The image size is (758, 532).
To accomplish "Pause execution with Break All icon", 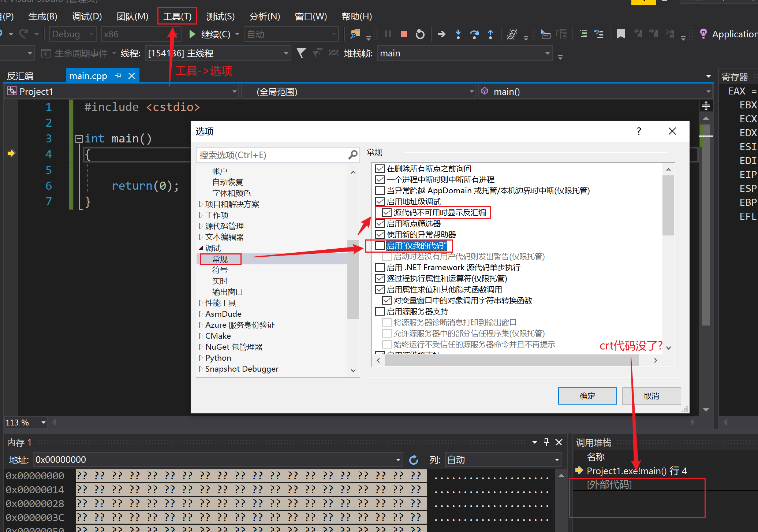I will pyautogui.click(x=388, y=34).
